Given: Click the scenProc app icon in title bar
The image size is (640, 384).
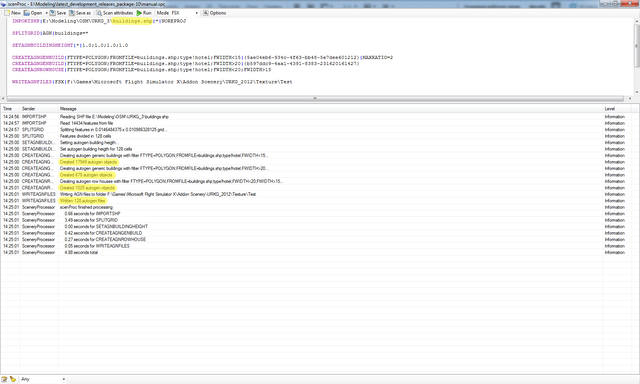Looking at the screenshot, I should click(4, 4).
